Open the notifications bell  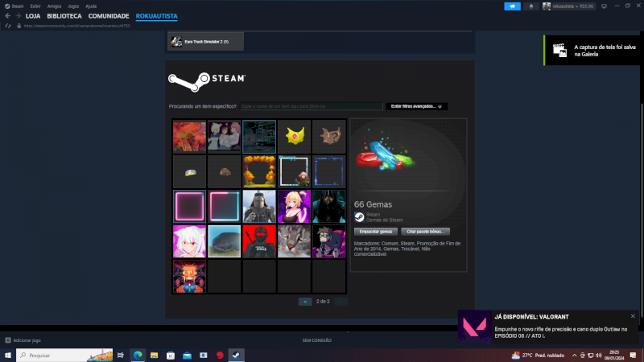(x=531, y=6)
